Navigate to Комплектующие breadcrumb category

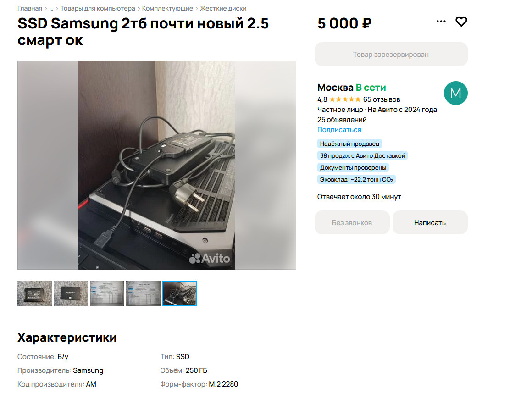pos(167,8)
